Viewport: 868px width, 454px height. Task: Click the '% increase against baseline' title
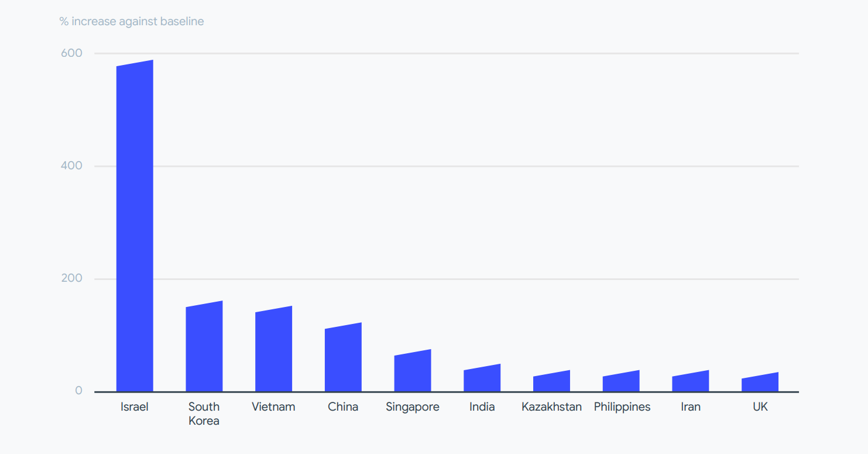pos(132,22)
